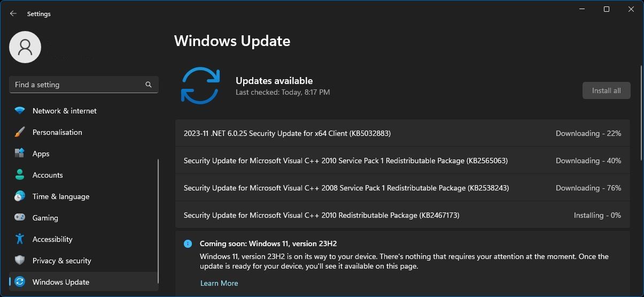The width and height of the screenshot is (644, 297).
Task: Click the Time & language globe icon
Action: (20, 196)
